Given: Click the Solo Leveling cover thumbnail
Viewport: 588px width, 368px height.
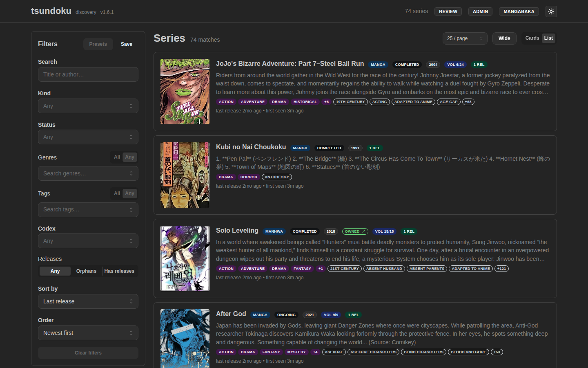Looking at the screenshot, I should point(185,258).
